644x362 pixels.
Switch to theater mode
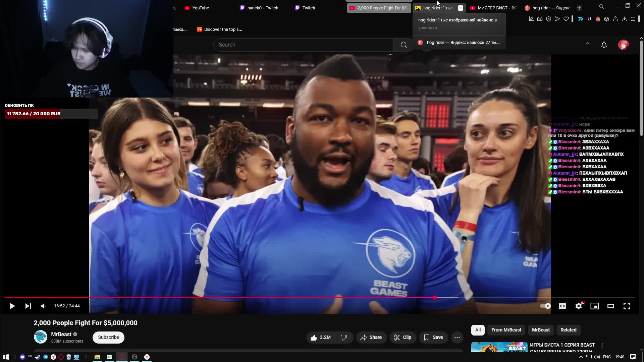[x=611, y=306]
